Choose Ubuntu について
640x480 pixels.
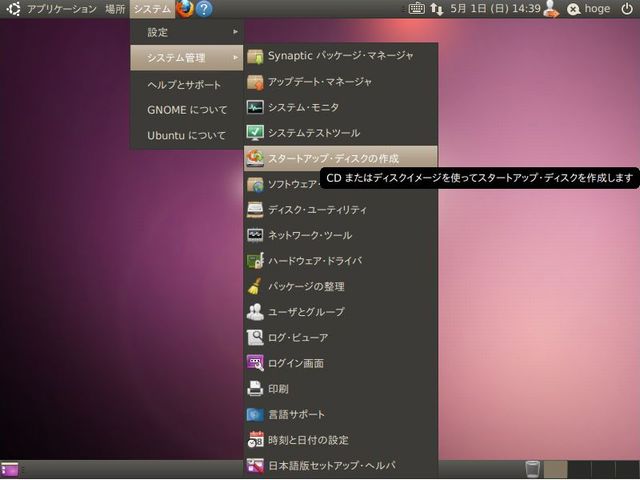[x=185, y=135]
